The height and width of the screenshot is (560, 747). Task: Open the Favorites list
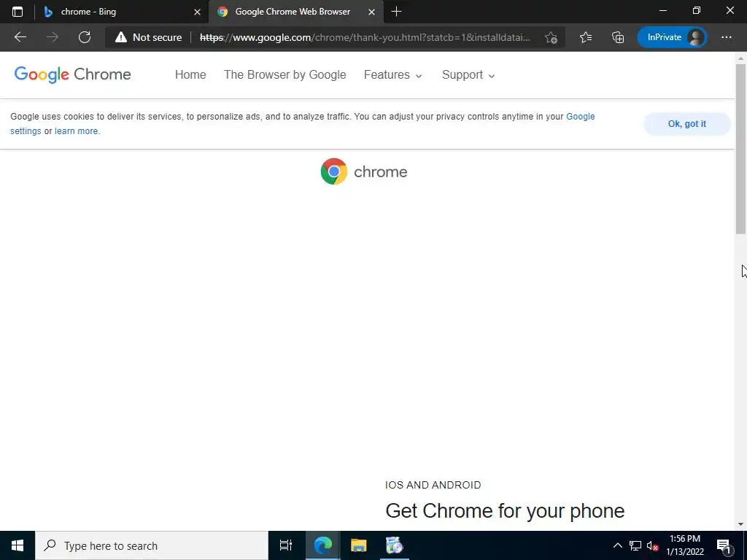point(586,37)
